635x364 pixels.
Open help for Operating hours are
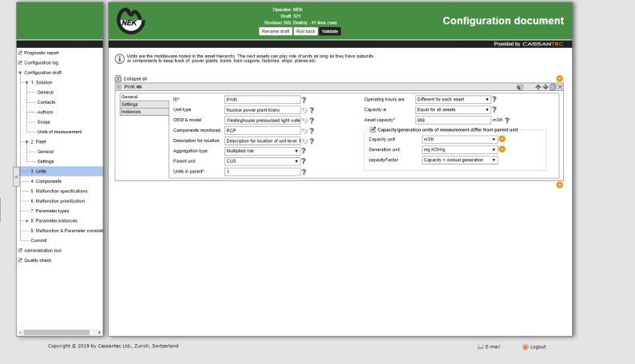494,99
